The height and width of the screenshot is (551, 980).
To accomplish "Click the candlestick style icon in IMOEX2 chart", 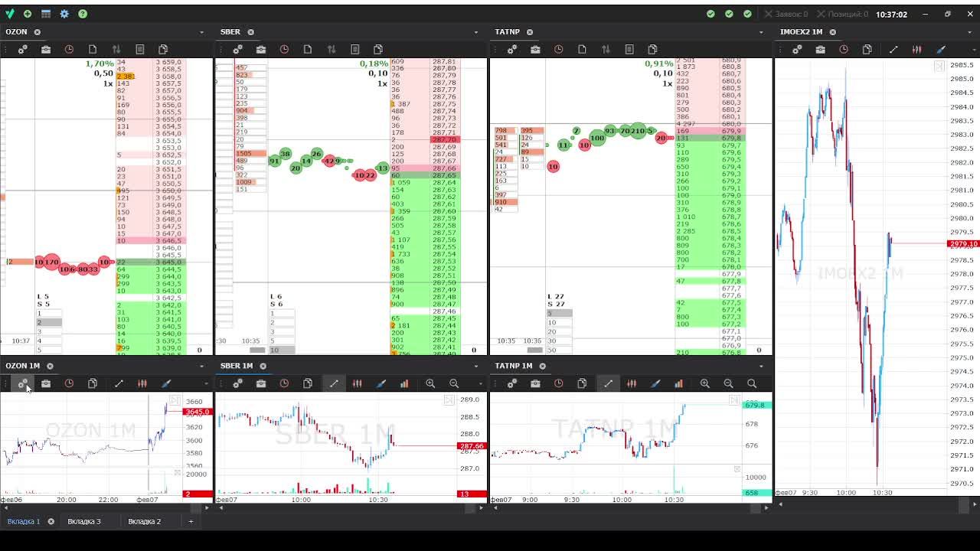I will tap(916, 49).
